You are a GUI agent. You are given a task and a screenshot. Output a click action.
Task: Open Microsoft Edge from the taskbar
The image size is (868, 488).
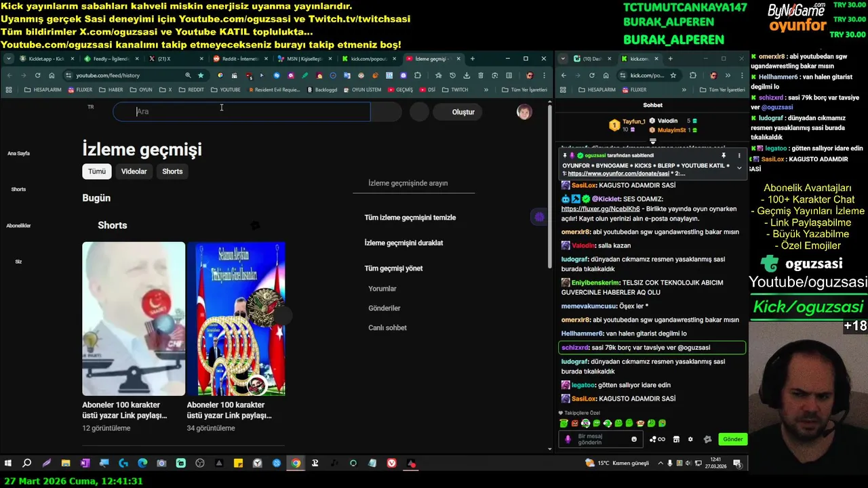142,464
